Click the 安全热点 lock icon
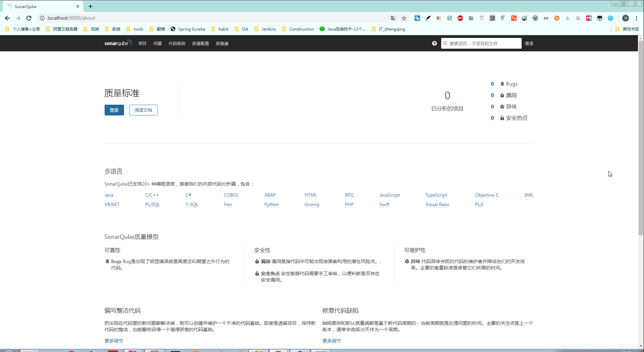Screen dimensions: 644x352 (502, 118)
